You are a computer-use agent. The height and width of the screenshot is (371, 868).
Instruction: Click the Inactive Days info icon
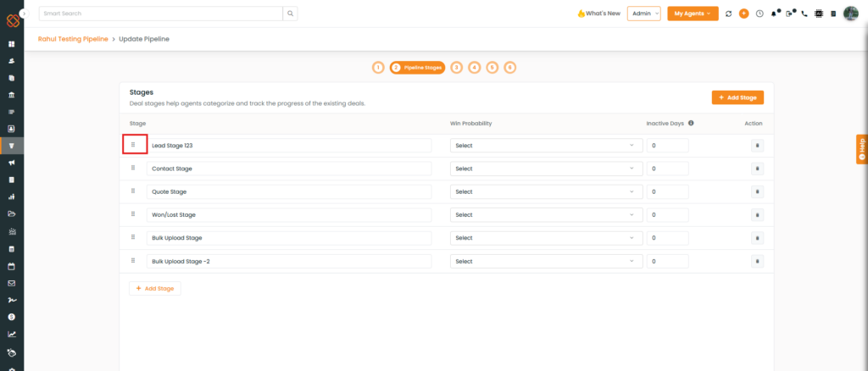[x=691, y=123]
